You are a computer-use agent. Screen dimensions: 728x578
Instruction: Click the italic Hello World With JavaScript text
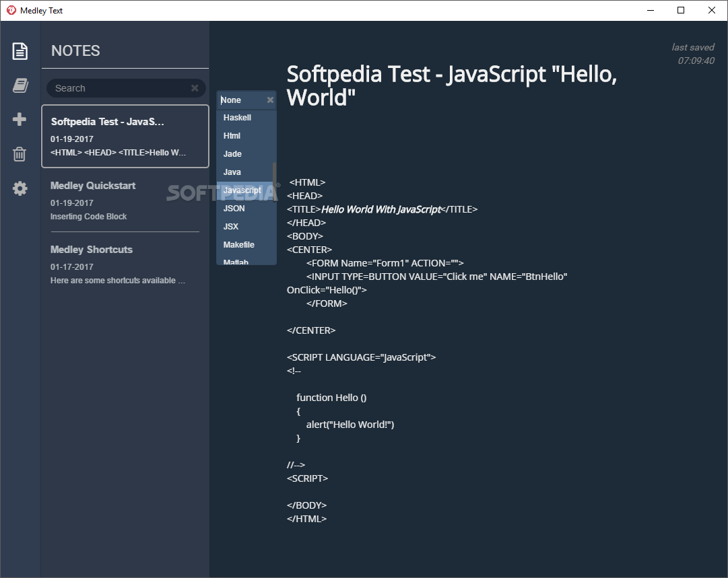click(380, 209)
